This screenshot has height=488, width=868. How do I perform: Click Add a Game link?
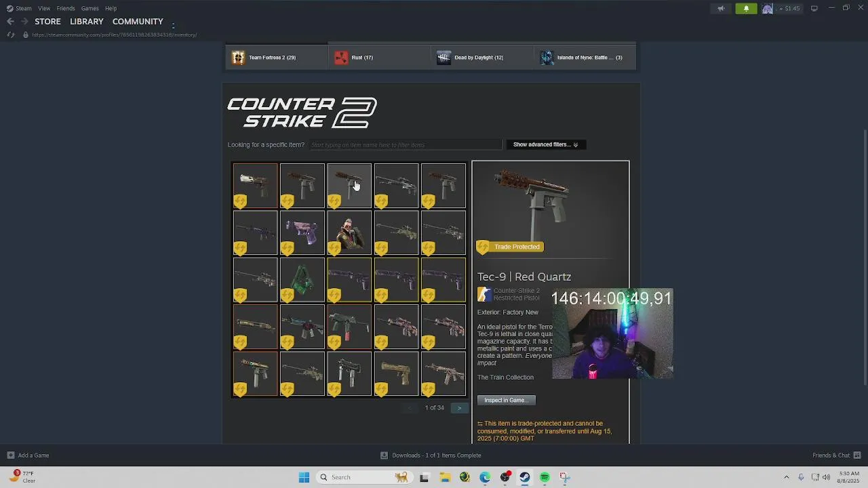33,455
